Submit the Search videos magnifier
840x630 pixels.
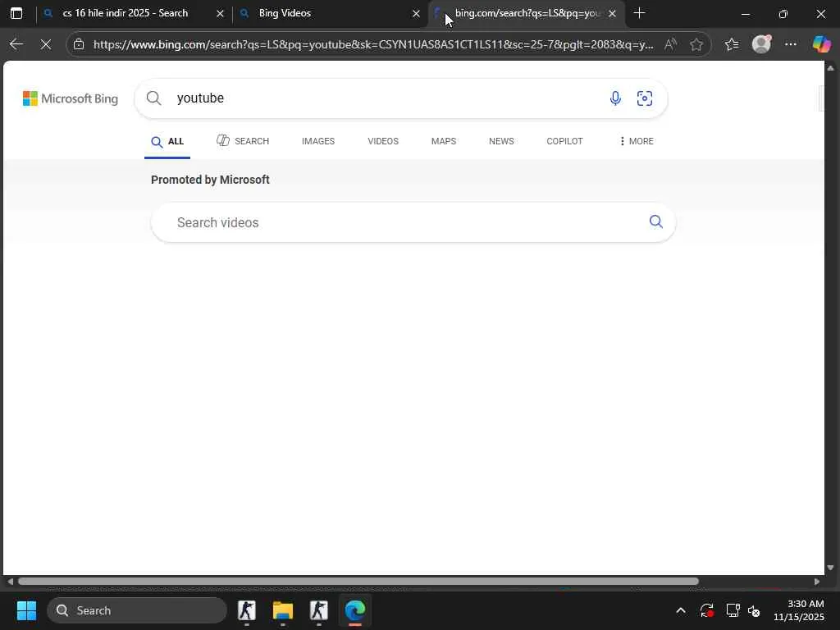click(x=656, y=221)
